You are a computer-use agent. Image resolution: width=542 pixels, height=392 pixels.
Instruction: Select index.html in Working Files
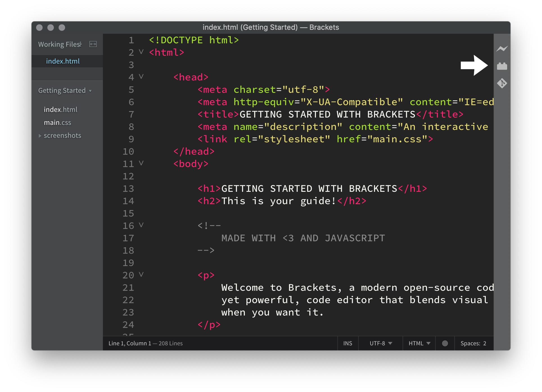pyautogui.click(x=63, y=61)
